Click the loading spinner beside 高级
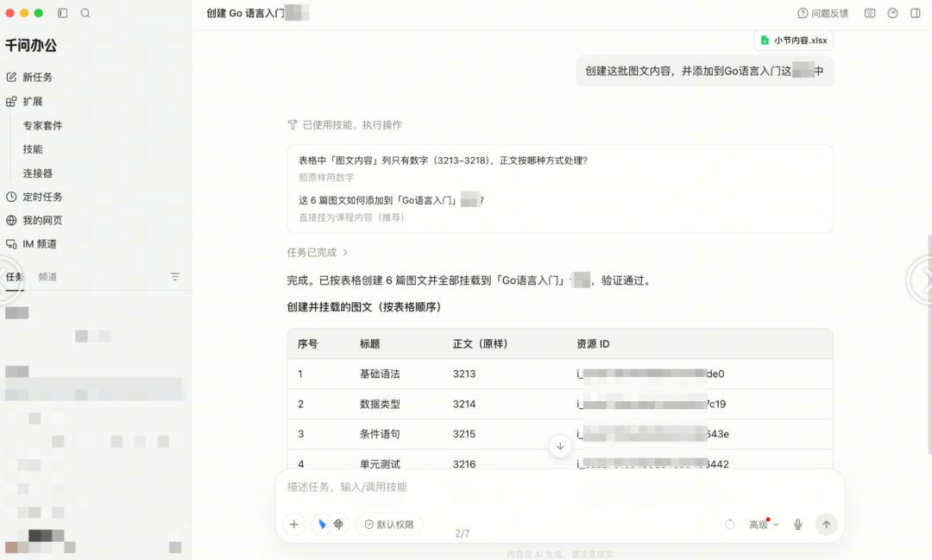The height and width of the screenshot is (560, 932). [x=729, y=525]
